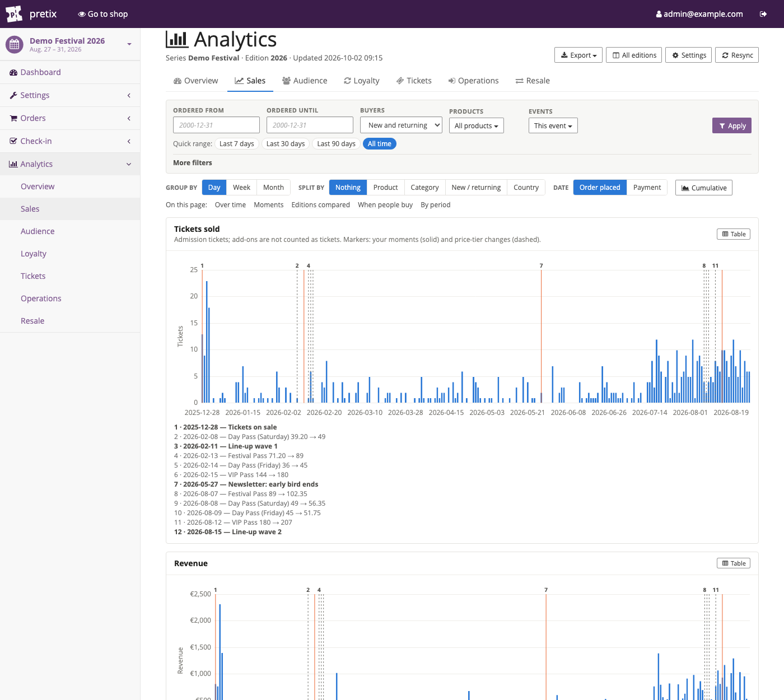Click the logout icon in top bar

(x=763, y=14)
